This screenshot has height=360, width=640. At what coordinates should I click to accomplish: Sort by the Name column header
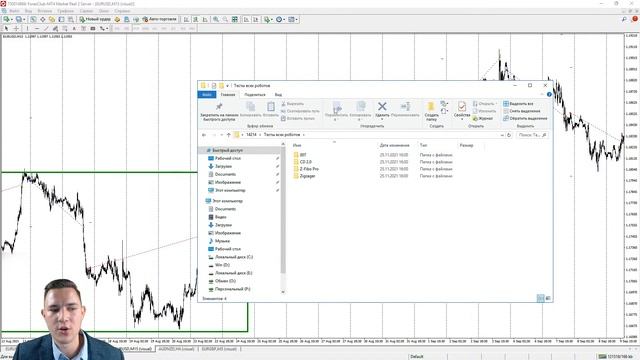pyautogui.click(x=297, y=145)
